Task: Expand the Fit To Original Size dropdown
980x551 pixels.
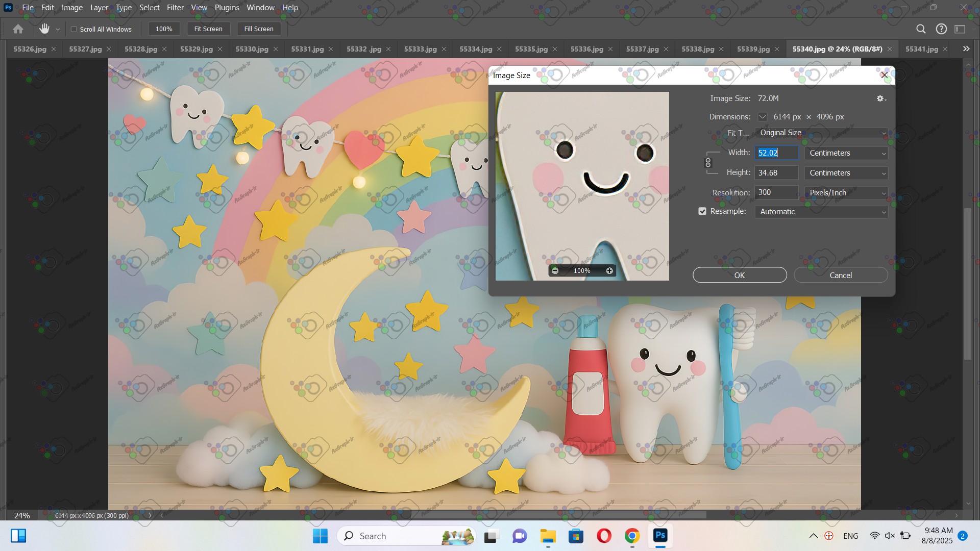Action: coord(821,133)
